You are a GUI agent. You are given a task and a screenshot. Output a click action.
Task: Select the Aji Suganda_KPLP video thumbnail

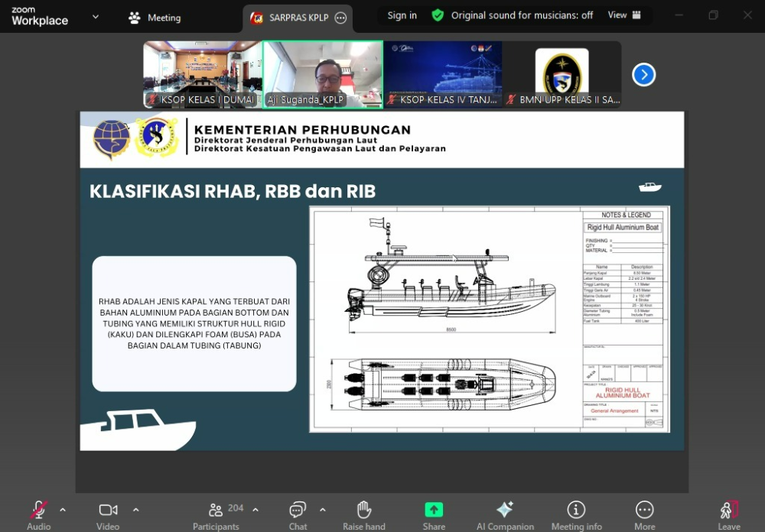(x=323, y=75)
